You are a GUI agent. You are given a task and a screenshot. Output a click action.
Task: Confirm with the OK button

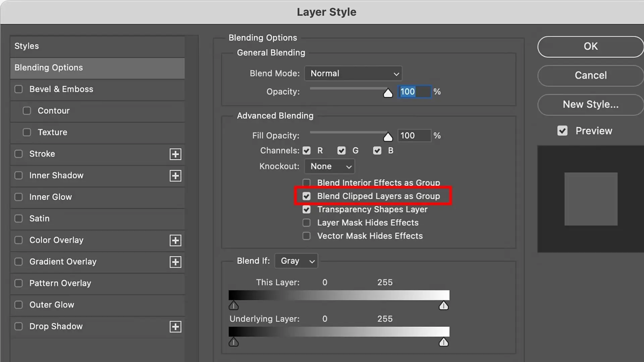pos(590,47)
